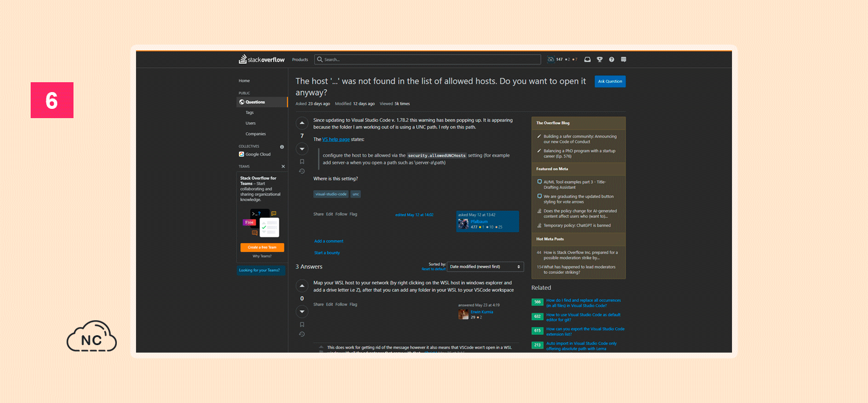Open the Inbox icon in top bar
This screenshot has width=868, height=403.
pos(587,60)
